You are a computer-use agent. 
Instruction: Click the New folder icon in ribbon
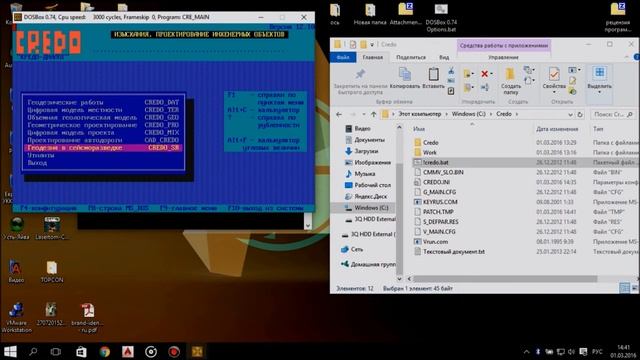click(510, 74)
